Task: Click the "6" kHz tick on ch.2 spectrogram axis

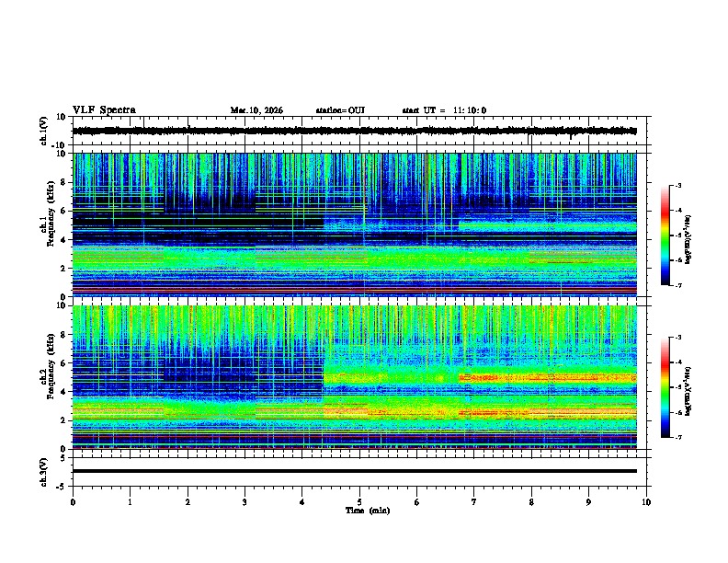Action: pos(64,363)
